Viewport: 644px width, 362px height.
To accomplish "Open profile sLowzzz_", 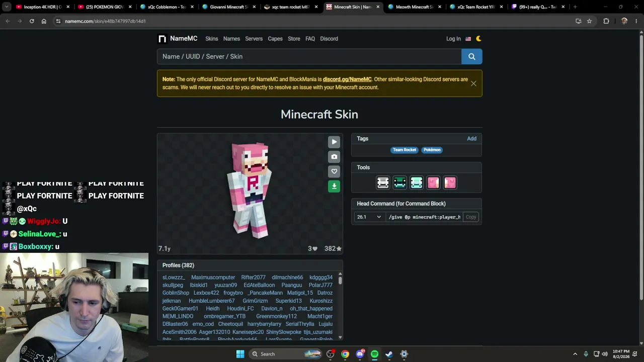I will tap(174, 278).
